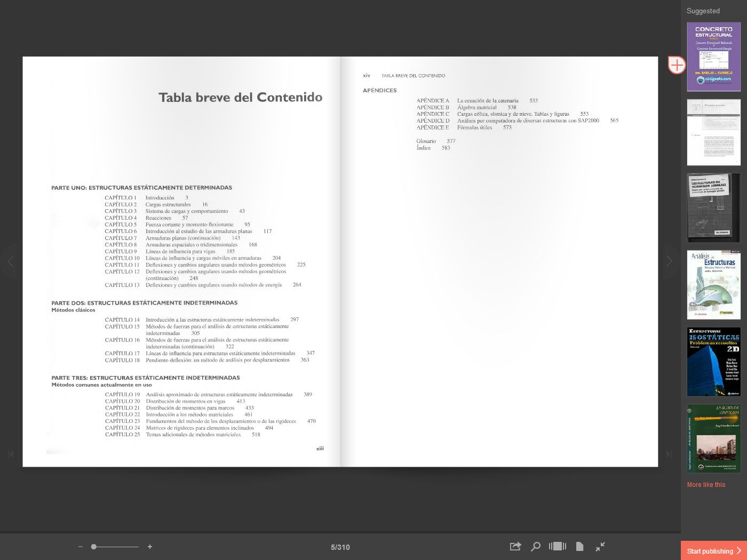The image size is (747, 560).
Task: Open the Análisis de Estructuras thumbnail
Action: [713, 284]
